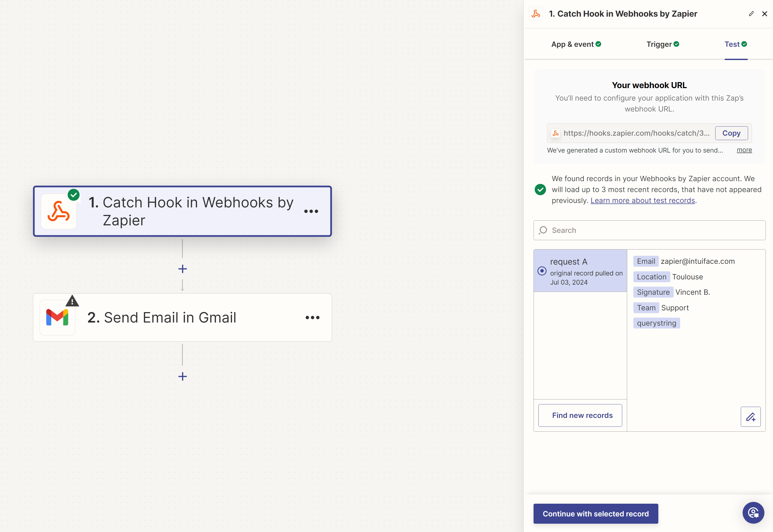This screenshot has height=532, width=773.
Task: Click the request A record title
Action: [x=569, y=262]
